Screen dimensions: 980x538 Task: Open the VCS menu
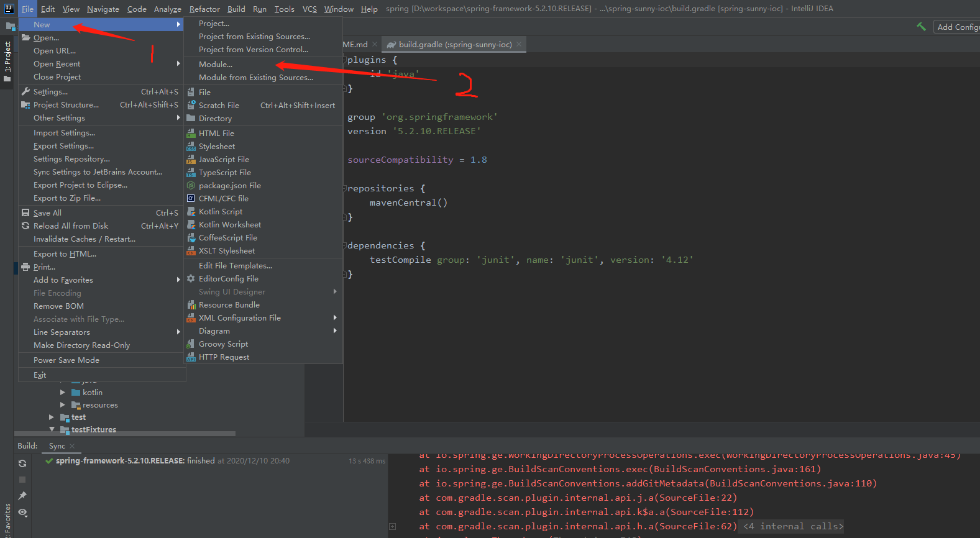309,9
